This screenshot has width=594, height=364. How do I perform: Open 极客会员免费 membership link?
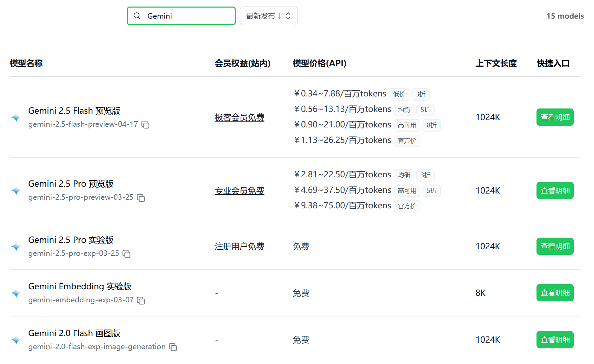tap(240, 117)
